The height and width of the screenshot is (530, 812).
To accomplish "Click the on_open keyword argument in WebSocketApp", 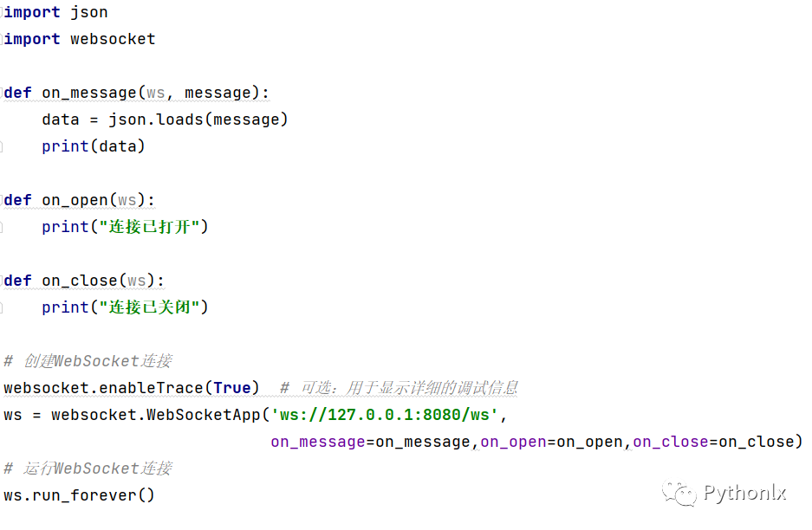I will click(x=513, y=442).
